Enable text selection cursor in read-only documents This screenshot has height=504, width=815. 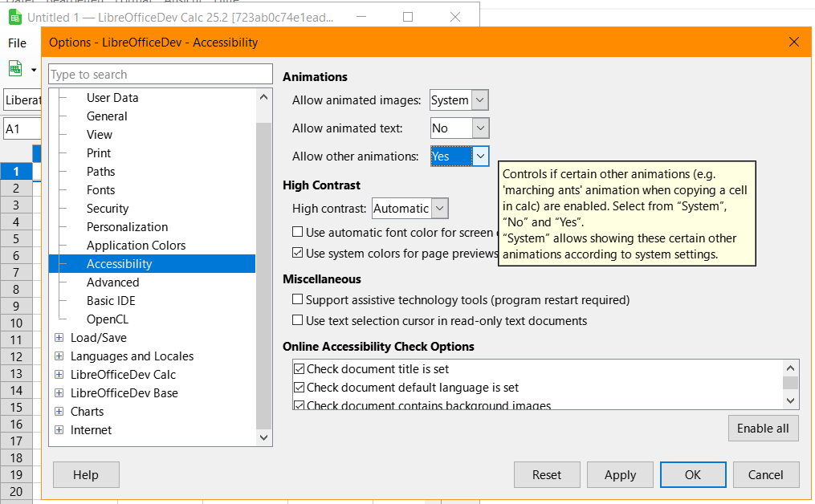298,320
